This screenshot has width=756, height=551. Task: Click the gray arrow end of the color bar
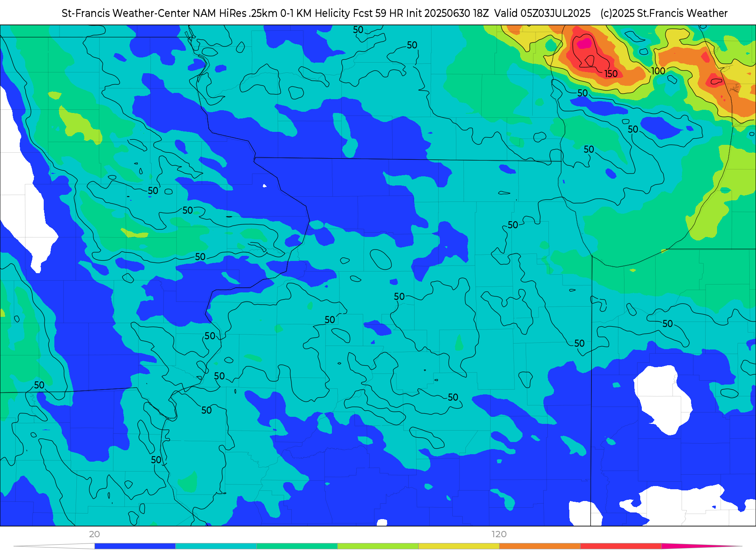(54, 546)
